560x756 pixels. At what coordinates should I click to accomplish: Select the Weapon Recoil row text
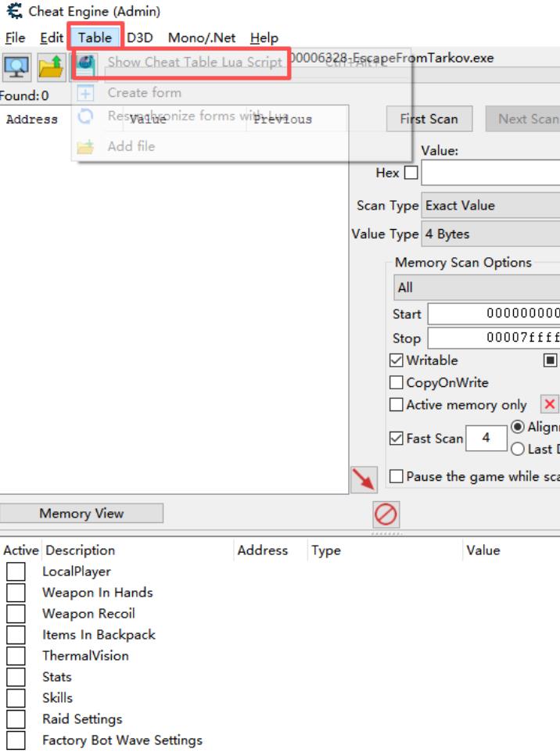point(88,614)
